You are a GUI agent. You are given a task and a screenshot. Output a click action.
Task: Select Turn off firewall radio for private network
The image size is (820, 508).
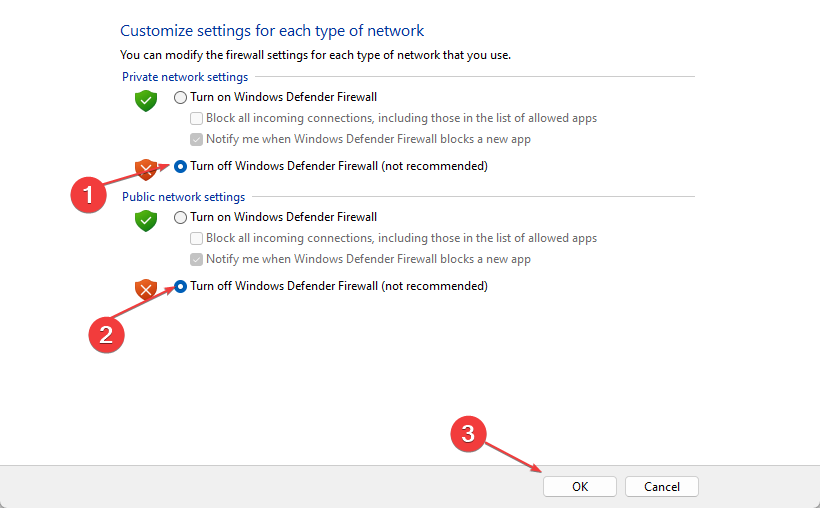(180, 166)
